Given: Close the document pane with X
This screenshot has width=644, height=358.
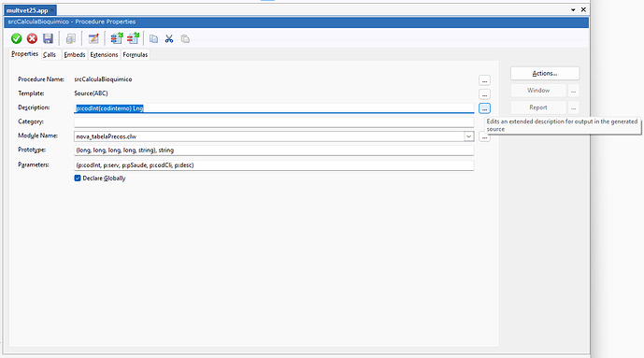Looking at the screenshot, I should [x=583, y=9].
